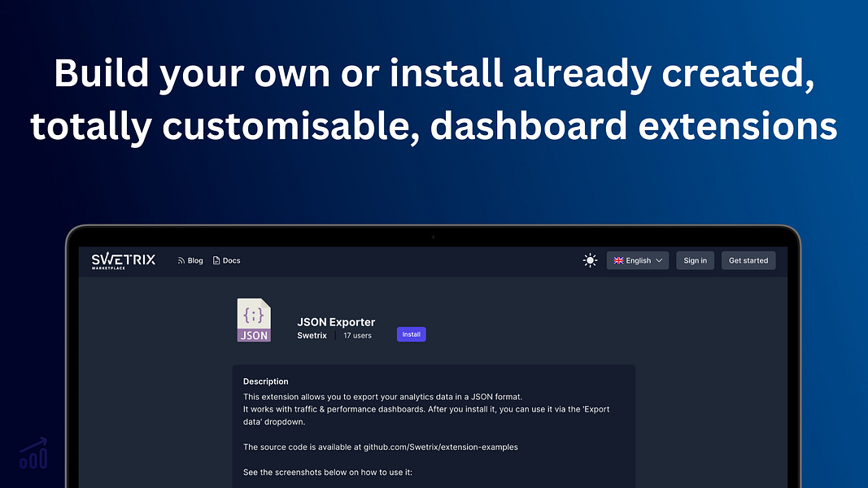
Task: Click the Description heading
Action: (266, 381)
